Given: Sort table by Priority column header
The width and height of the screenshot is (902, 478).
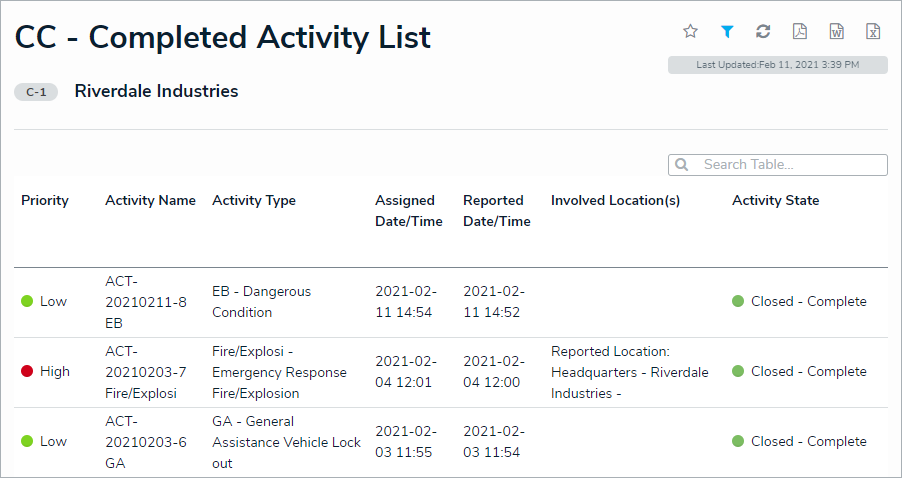Looking at the screenshot, I should pos(45,201).
